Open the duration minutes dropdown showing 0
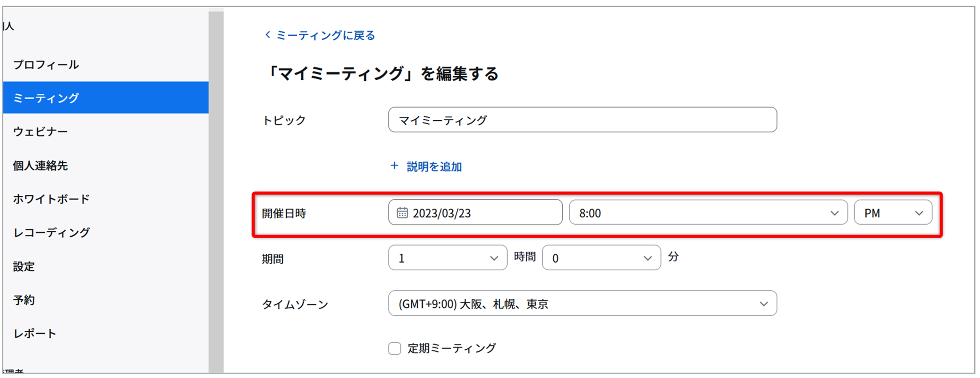Image resolution: width=980 pixels, height=378 pixels. pos(601,258)
